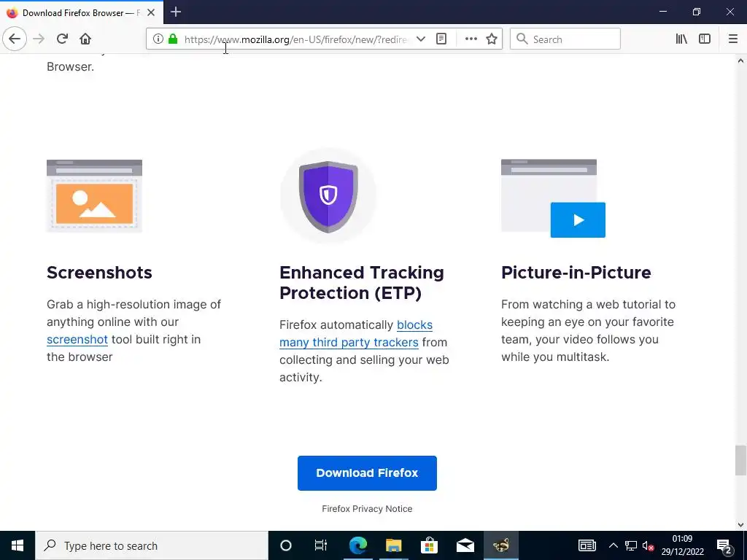This screenshot has width=747, height=560.
Task: Show hidden system tray icons
Action: (x=613, y=545)
